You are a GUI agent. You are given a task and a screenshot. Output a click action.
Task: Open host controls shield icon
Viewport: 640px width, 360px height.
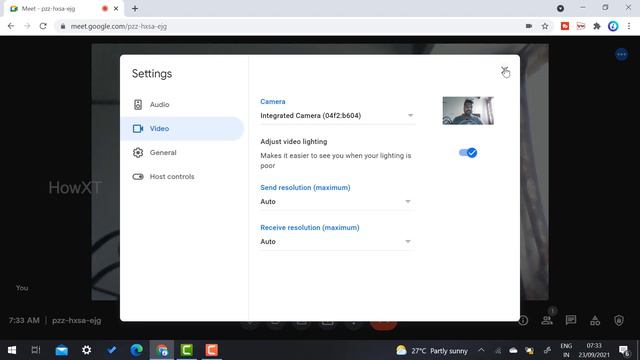click(x=619, y=321)
